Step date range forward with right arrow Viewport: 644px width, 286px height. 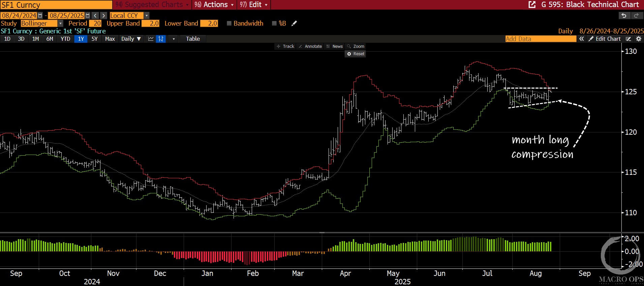click(104, 15)
